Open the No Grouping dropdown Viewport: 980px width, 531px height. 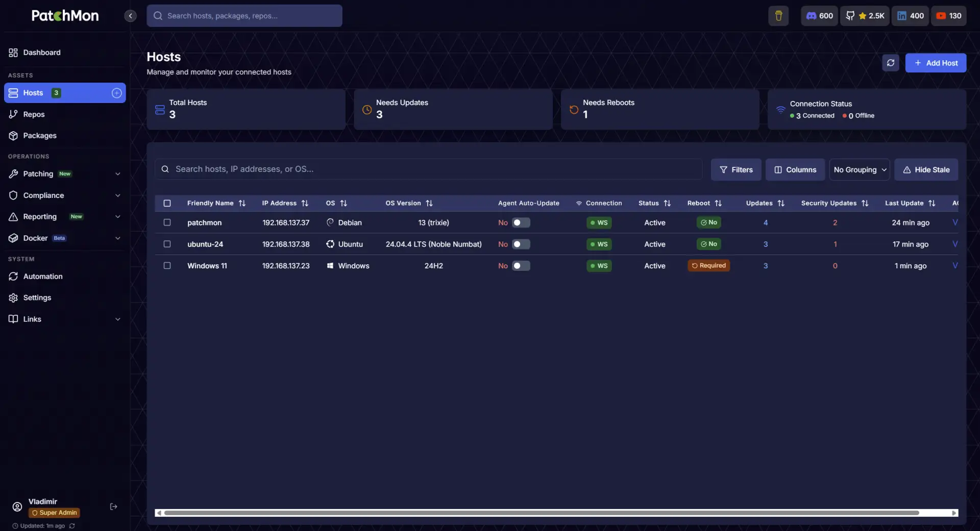click(860, 170)
